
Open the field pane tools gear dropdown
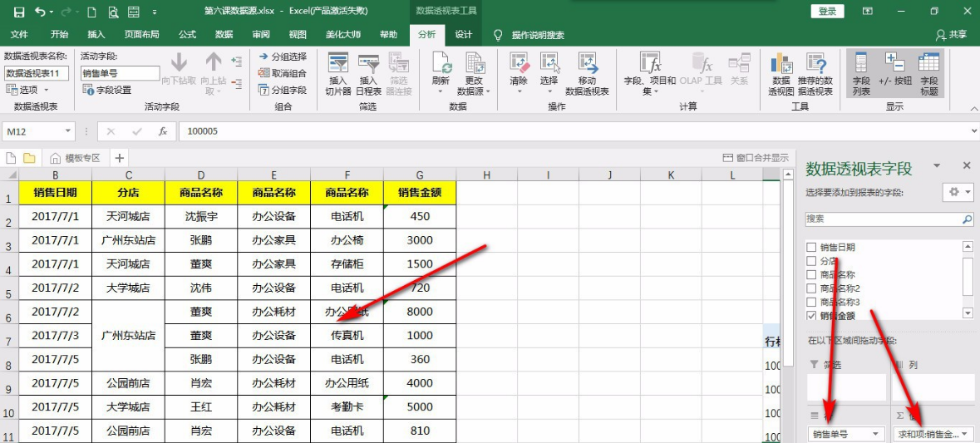point(960,192)
